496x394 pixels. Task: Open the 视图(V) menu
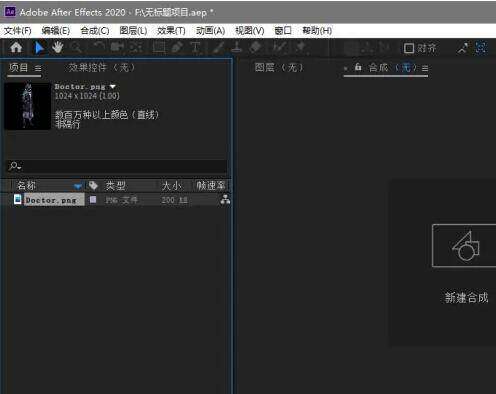(x=250, y=31)
